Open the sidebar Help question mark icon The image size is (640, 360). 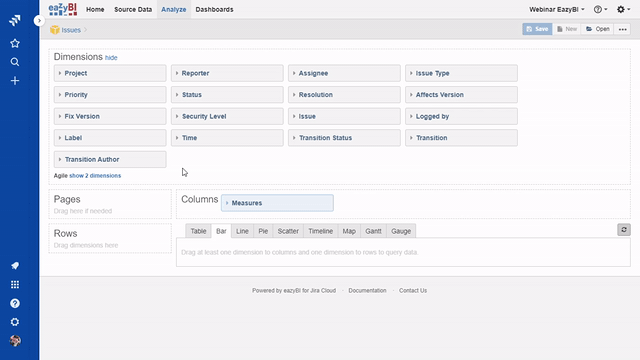15,303
